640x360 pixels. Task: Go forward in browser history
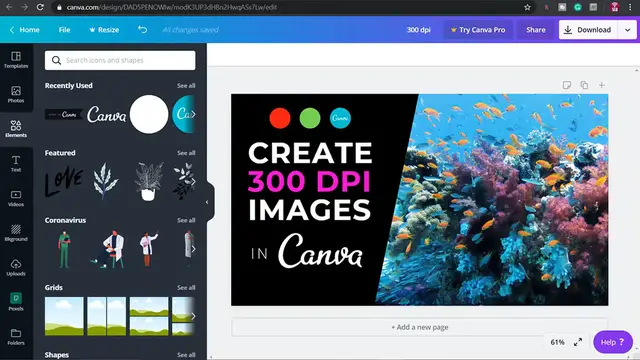[24, 7]
